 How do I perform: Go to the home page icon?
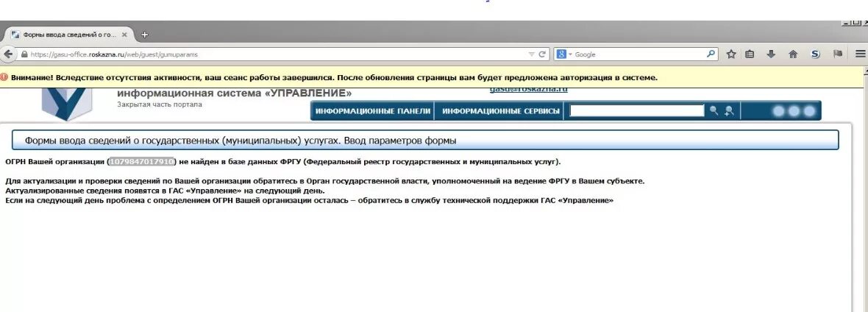point(793,54)
